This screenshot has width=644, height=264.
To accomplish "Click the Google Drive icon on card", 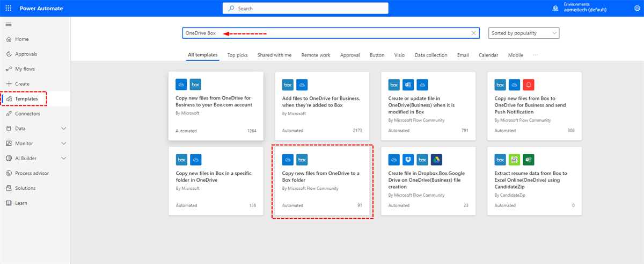I will coord(436,159).
